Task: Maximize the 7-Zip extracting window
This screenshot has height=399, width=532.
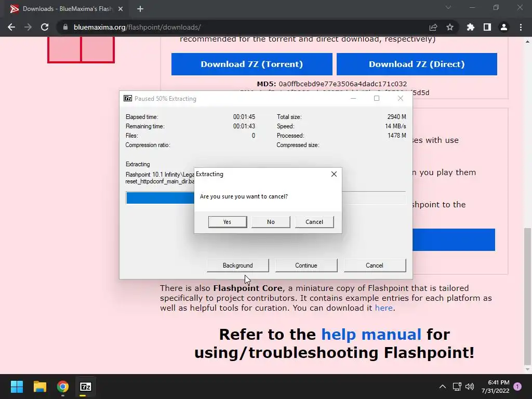Action: [x=377, y=98]
